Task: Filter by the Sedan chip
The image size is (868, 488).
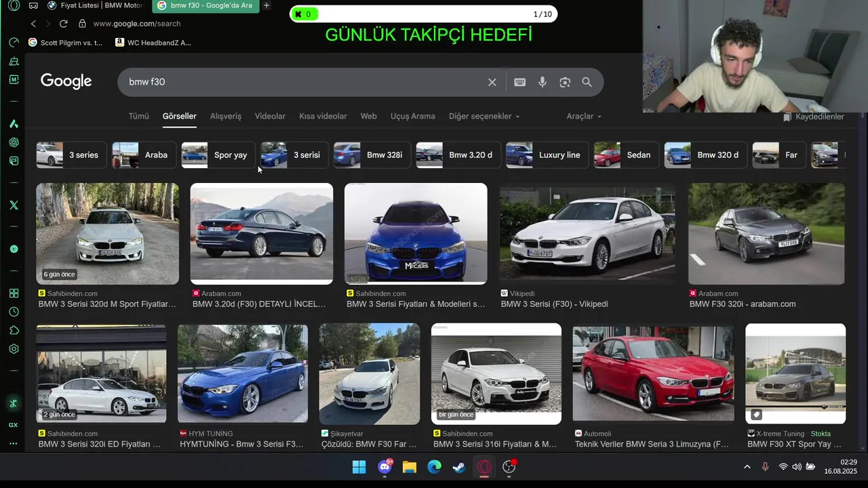Action: [x=625, y=155]
